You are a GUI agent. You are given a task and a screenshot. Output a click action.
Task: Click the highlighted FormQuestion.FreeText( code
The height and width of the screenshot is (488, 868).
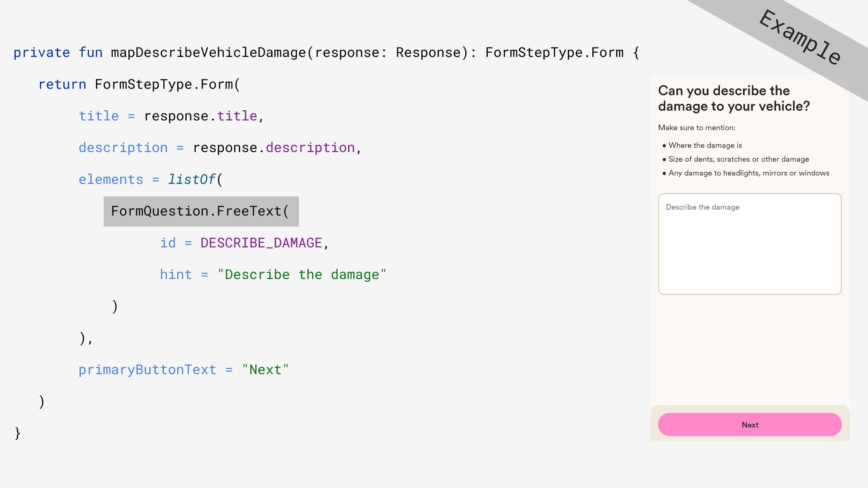201,211
